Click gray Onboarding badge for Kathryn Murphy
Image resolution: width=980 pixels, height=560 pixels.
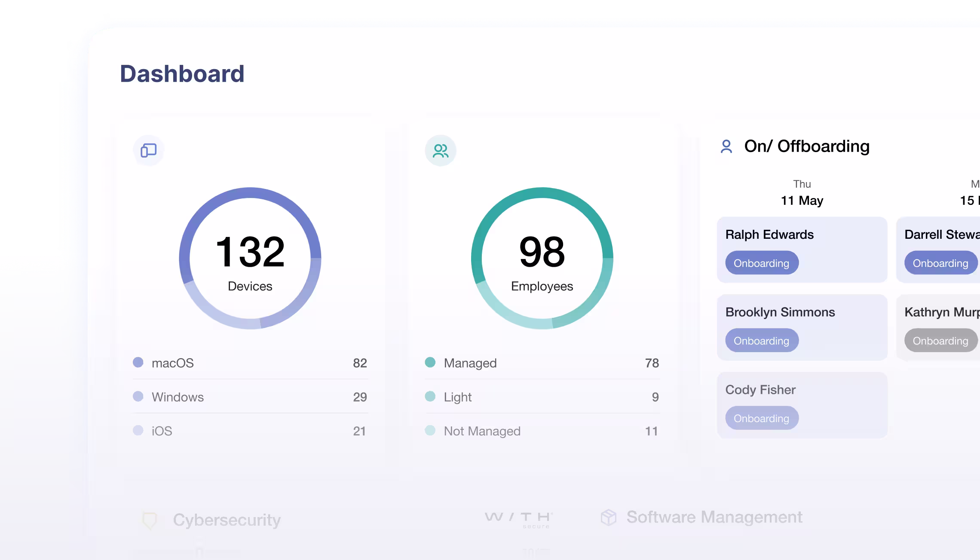click(941, 341)
